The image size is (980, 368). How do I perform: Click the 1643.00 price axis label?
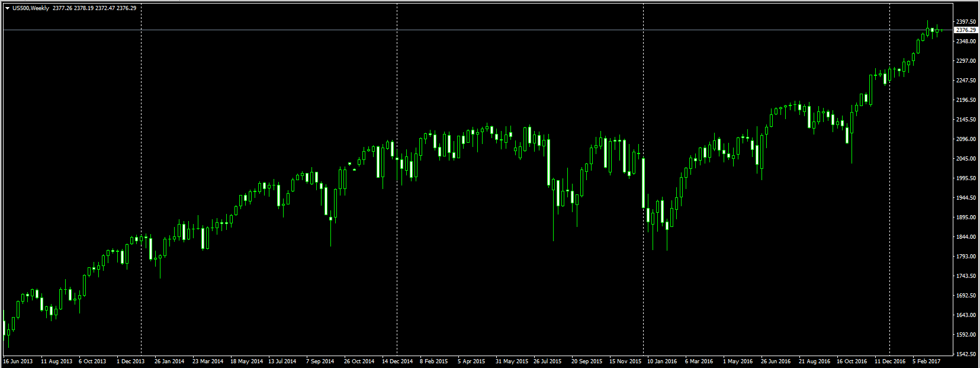pos(966,315)
